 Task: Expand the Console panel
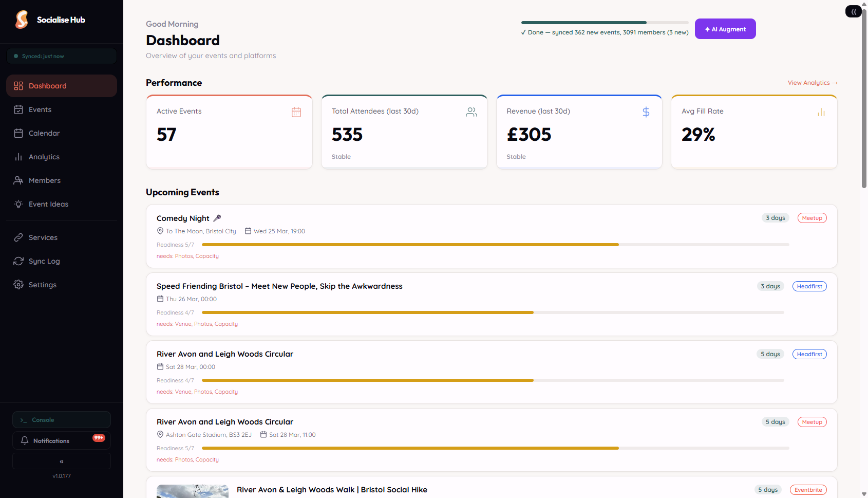coord(61,419)
